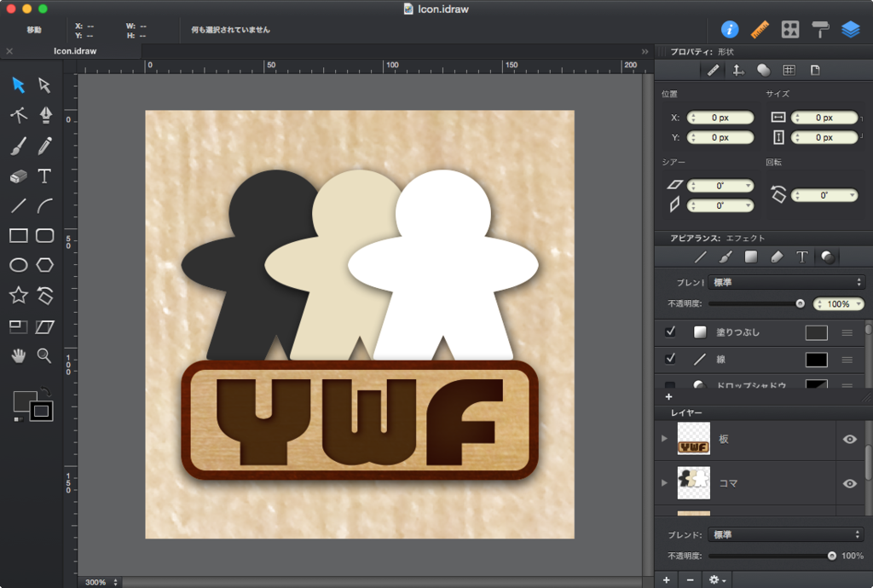Switch to the text appearance tab

801,257
